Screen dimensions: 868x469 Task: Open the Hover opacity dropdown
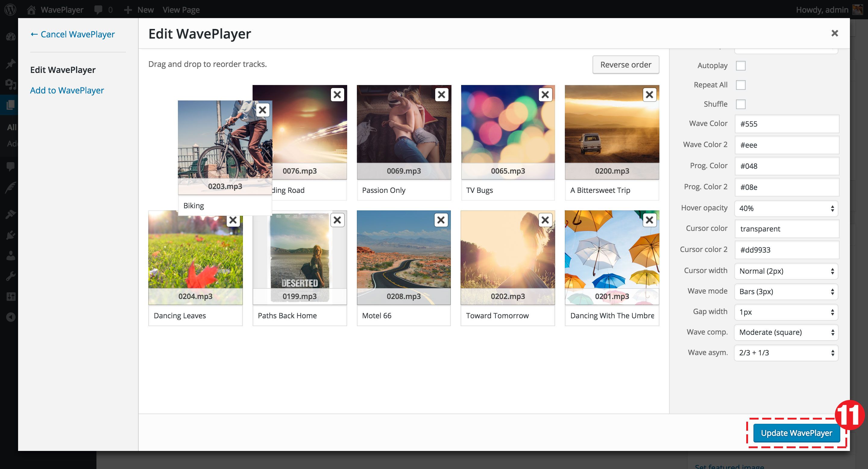click(786, 209)
